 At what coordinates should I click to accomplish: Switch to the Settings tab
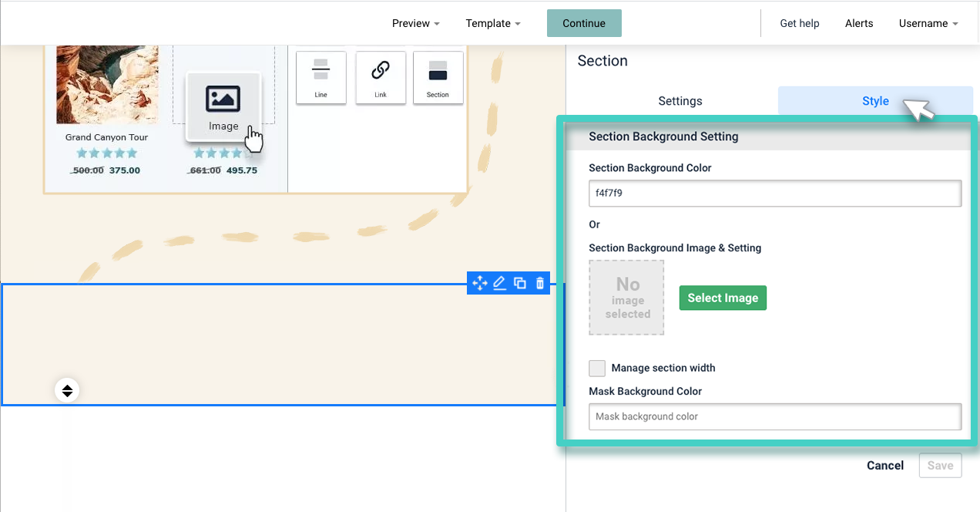point(680,101)
